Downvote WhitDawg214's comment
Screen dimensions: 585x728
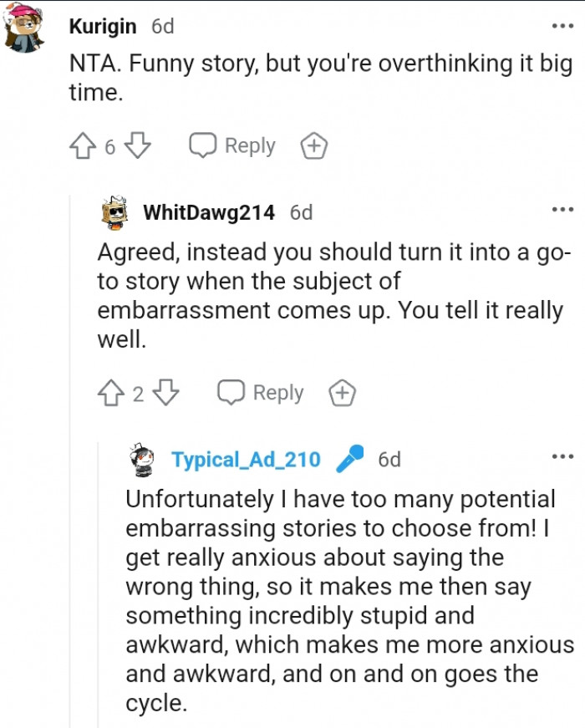[167, 393]
